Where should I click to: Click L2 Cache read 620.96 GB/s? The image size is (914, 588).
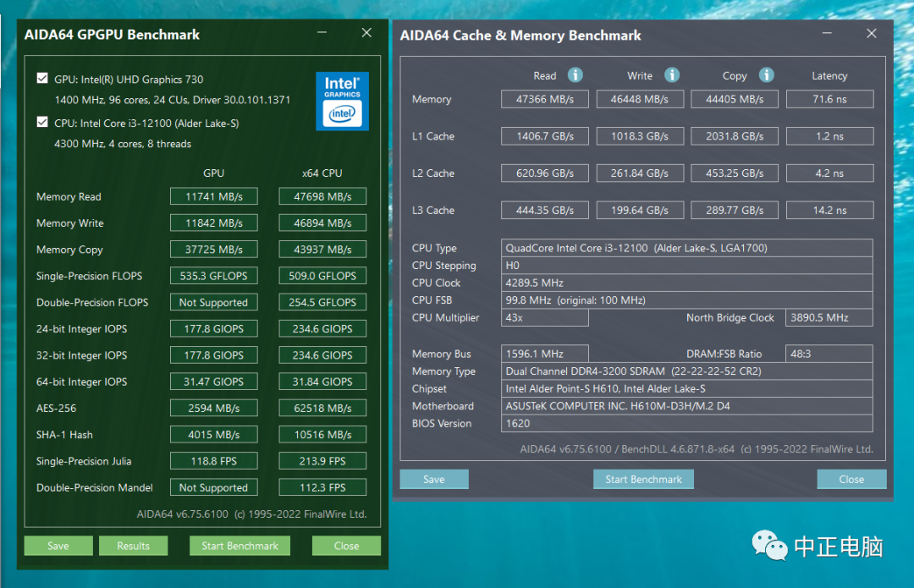coord(545,173)
